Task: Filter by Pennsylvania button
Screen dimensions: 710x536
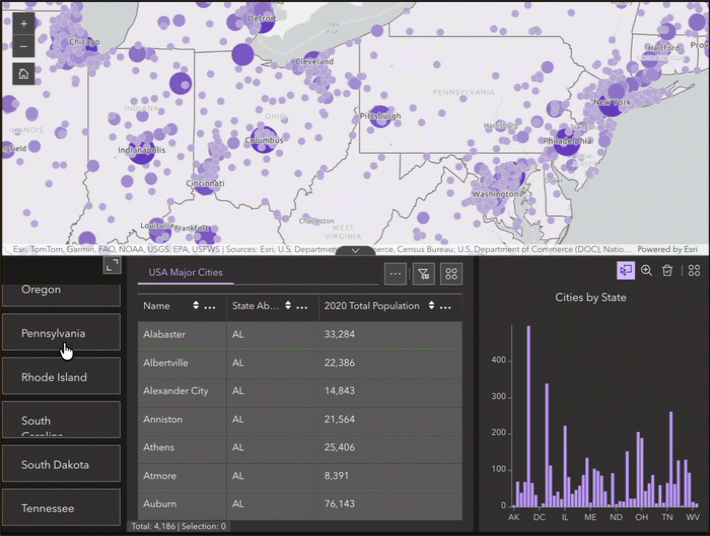Action: click(x=62, y=333)
